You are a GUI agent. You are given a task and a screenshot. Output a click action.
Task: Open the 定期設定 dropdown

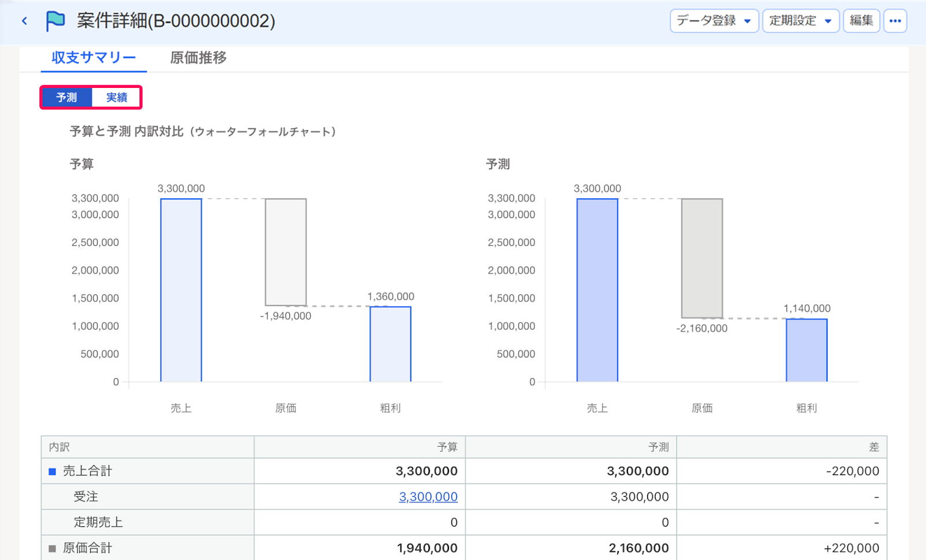801,21
